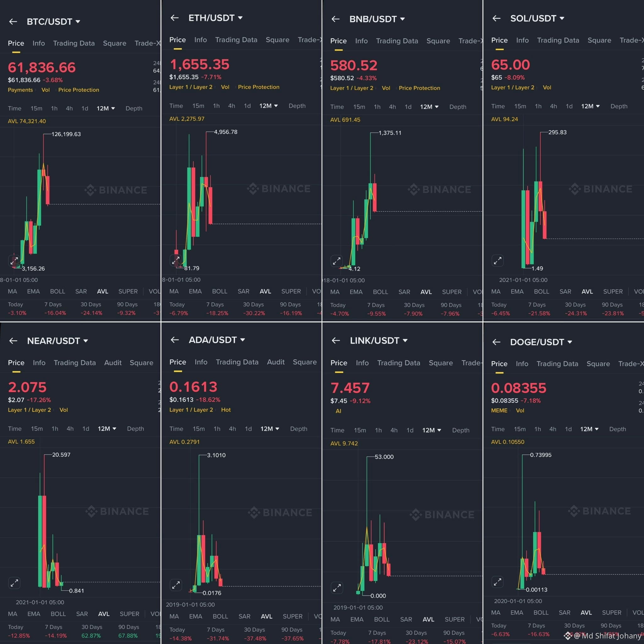Click the NEAR/USDT price 2.075

click(27, 387)
